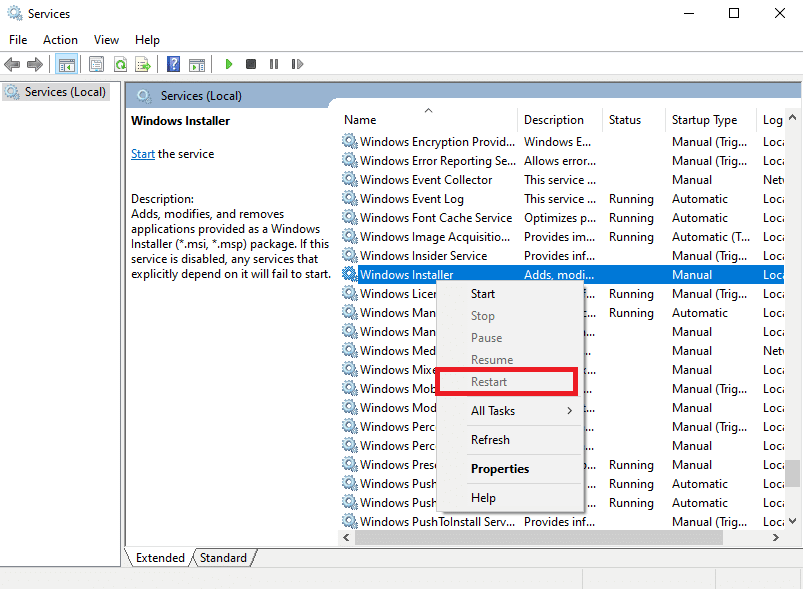
Task: Choose Properties in the context menu
Action: pos(510,469)
